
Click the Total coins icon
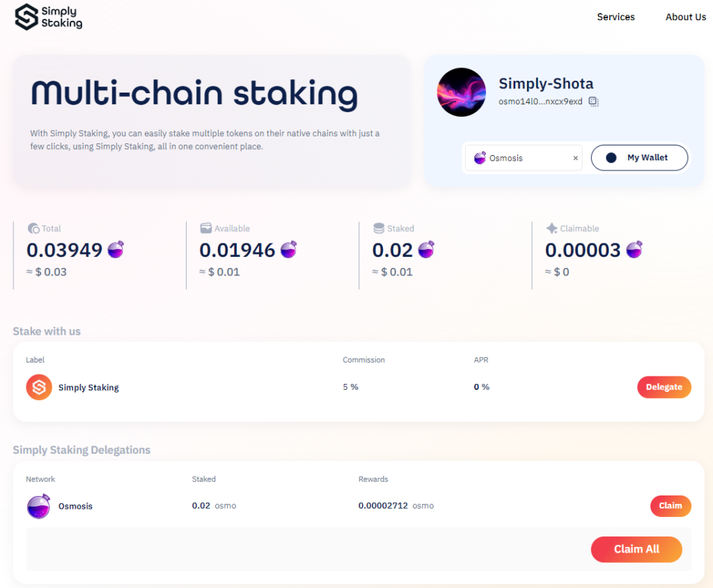click(33, 228)
